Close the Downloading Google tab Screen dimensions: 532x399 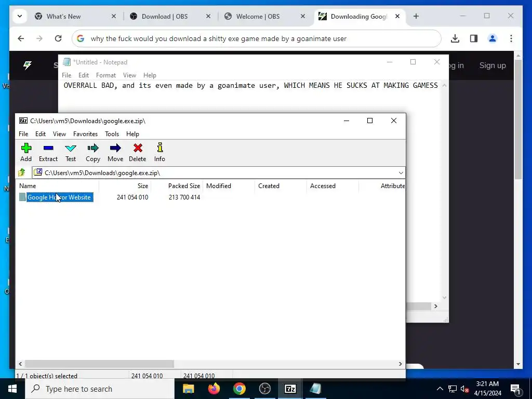397,16
